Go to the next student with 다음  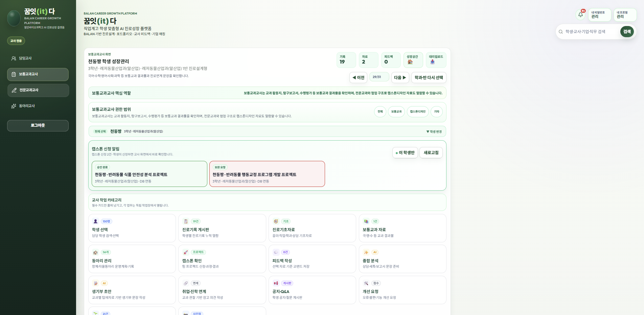pyautogui.click(x=400, y=77)
